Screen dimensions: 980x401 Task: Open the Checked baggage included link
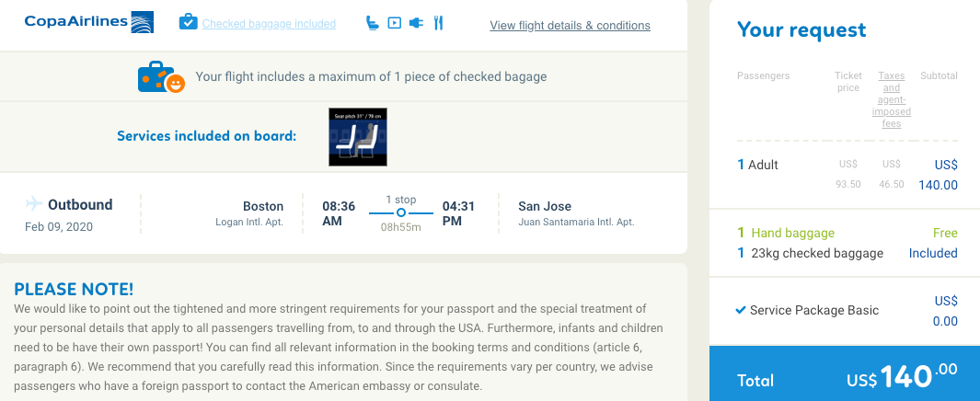269,24
